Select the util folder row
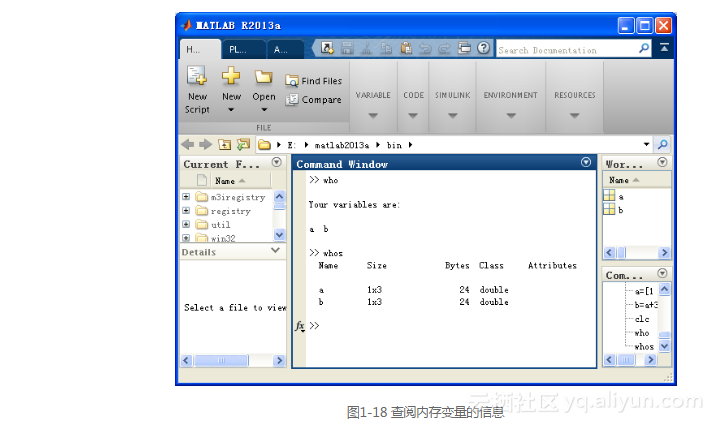714x424 pixels. tap(226, 225)
